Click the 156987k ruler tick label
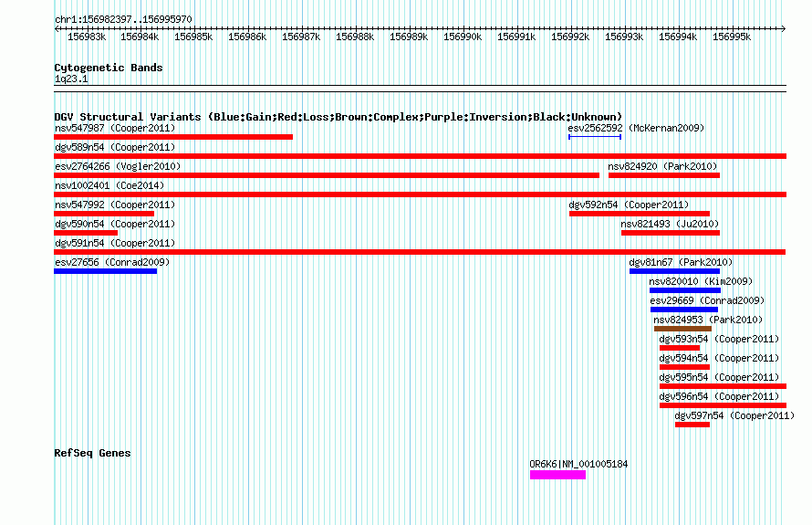Image resolution: width=812 pixels, height=525 pixels. (301, 37)
